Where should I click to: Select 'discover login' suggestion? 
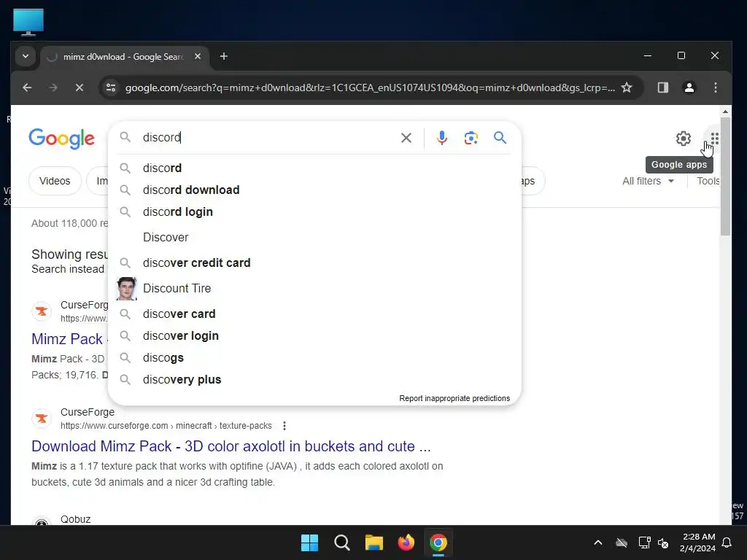pos(314,335)
